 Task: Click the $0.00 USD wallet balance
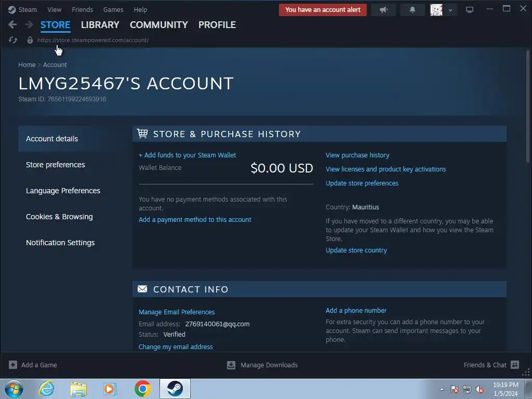coord(282,168)
